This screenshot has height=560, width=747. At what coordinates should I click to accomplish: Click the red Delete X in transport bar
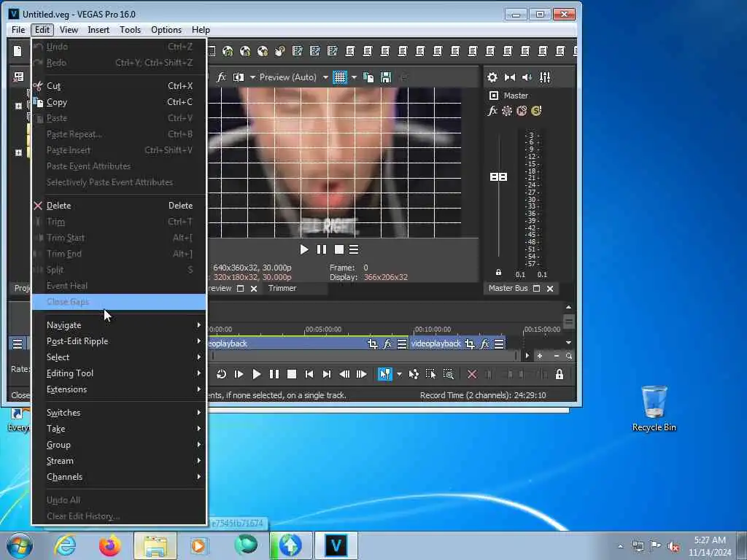[x=472, y=374]
